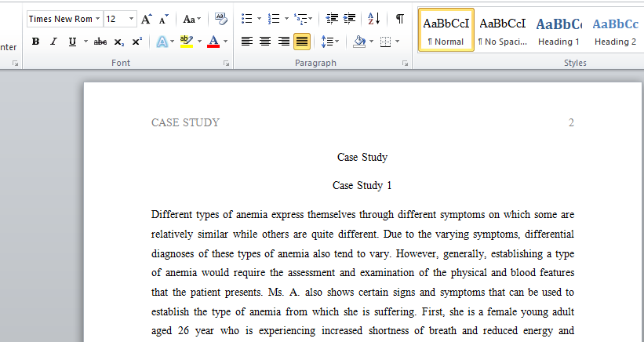The image size is (644, 342).
Task: Open the Borders dropdown arrow
Action: pos(397,42)
